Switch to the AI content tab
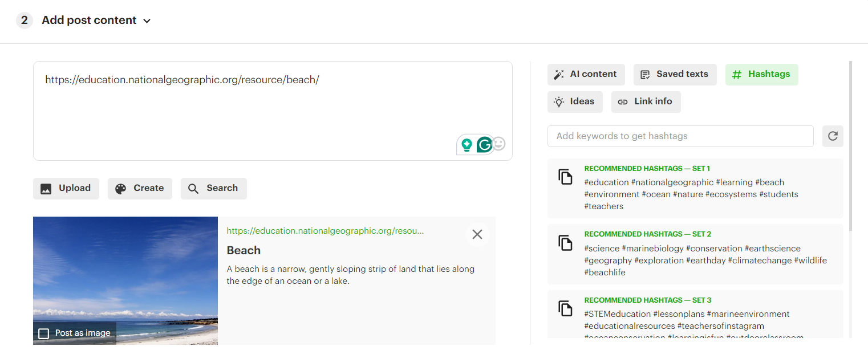This screenshot has height=358, width=868. click(x=586, y=74)
